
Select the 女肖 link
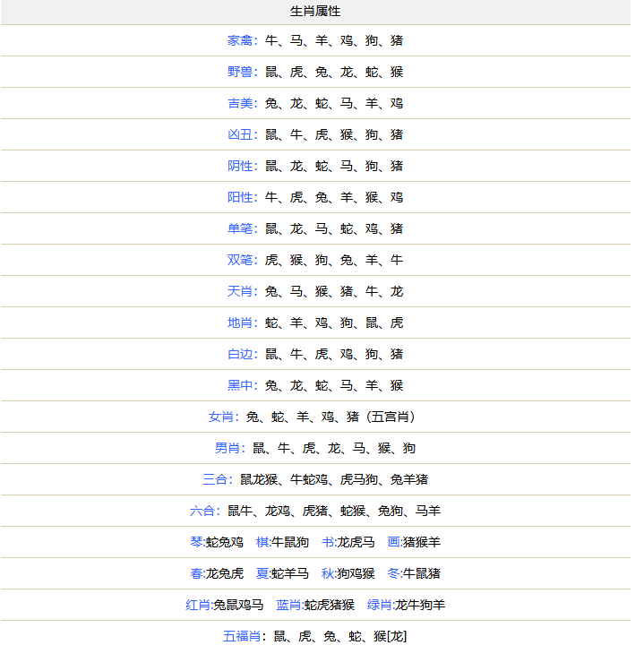click(222, 417)
